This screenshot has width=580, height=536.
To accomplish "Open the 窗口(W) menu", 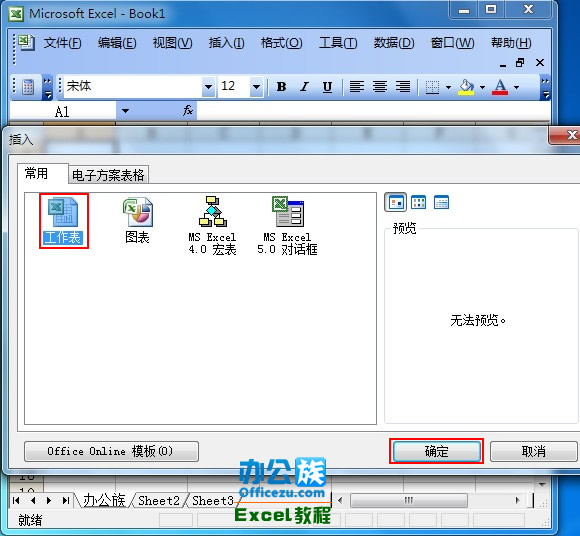I will pos(452,43).
